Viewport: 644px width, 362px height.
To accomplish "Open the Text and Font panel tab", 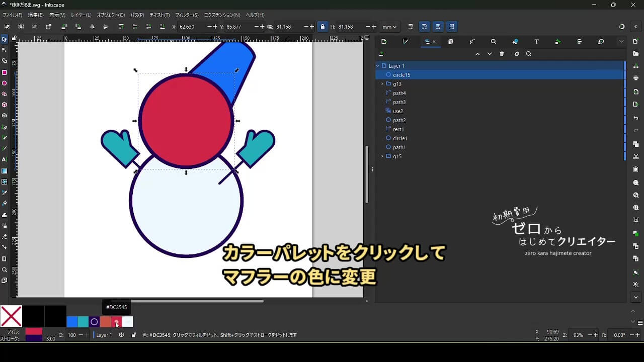I will [536, 42].
